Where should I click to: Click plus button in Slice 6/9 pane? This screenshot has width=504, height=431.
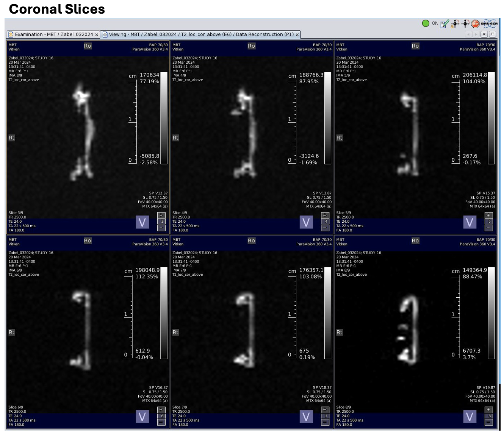pyautogui.click(x=161, y=409)
